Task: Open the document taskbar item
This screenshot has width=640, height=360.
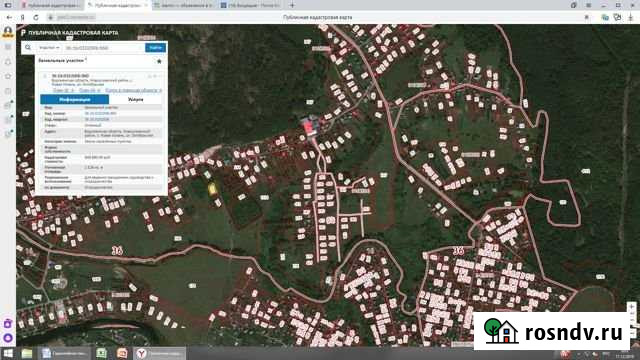Action: click(x=64, y=353)
